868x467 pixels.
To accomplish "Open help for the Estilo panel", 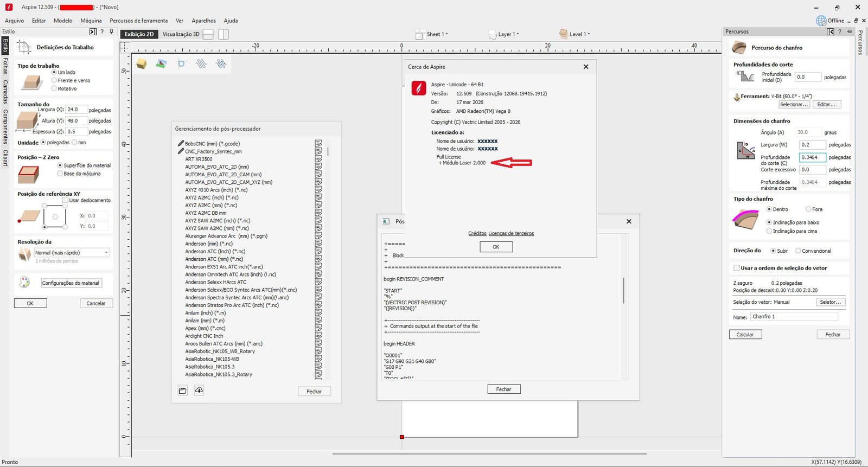I will click(x=102, y=32).
